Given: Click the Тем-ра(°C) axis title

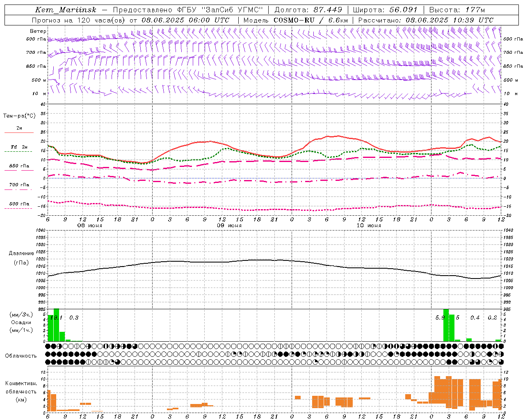Looking at the screenshot, I should coord(19,116).
